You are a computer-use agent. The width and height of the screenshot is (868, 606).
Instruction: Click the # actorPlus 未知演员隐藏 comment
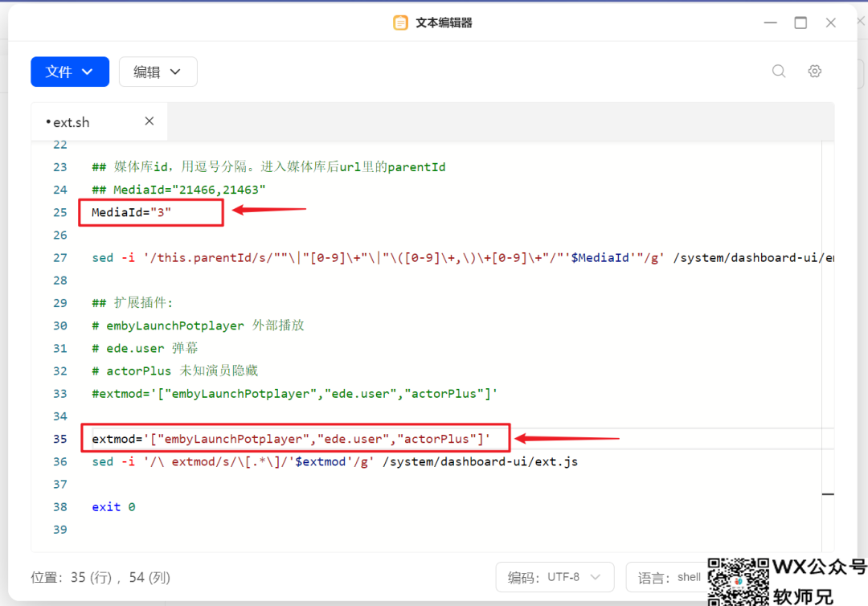click(175, 371)
